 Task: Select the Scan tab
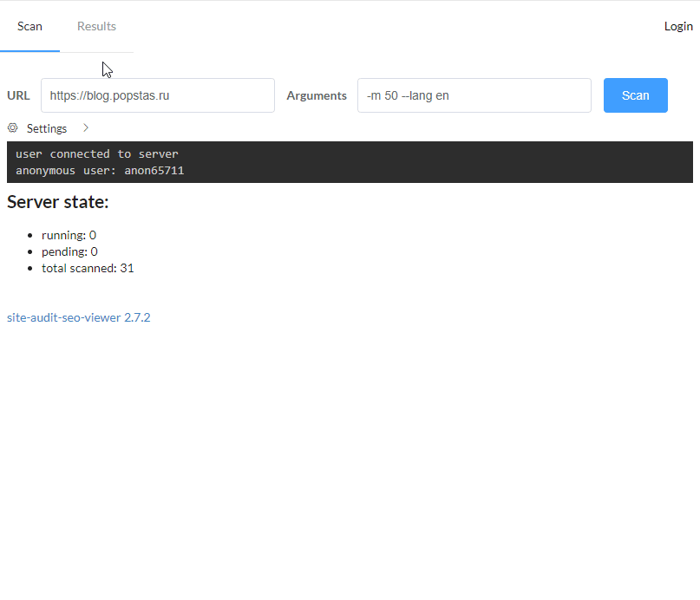pos(29,26)
